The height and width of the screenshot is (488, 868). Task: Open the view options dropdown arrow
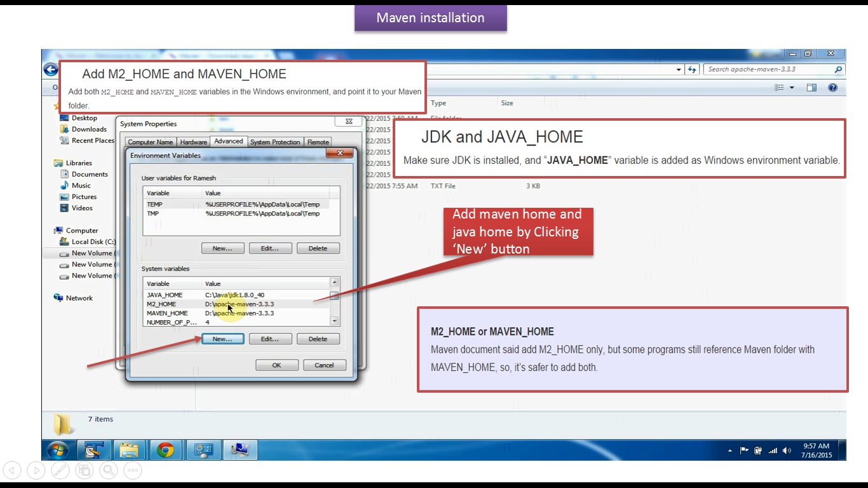(792, 88)
